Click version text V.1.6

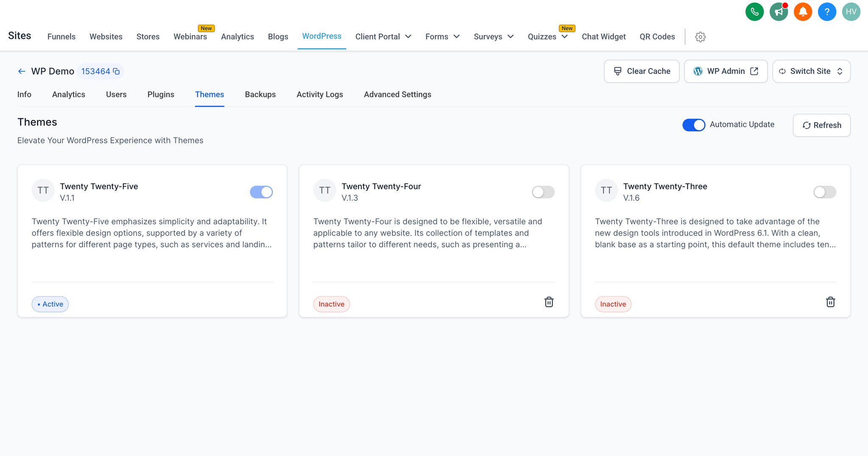click(631, 198)
